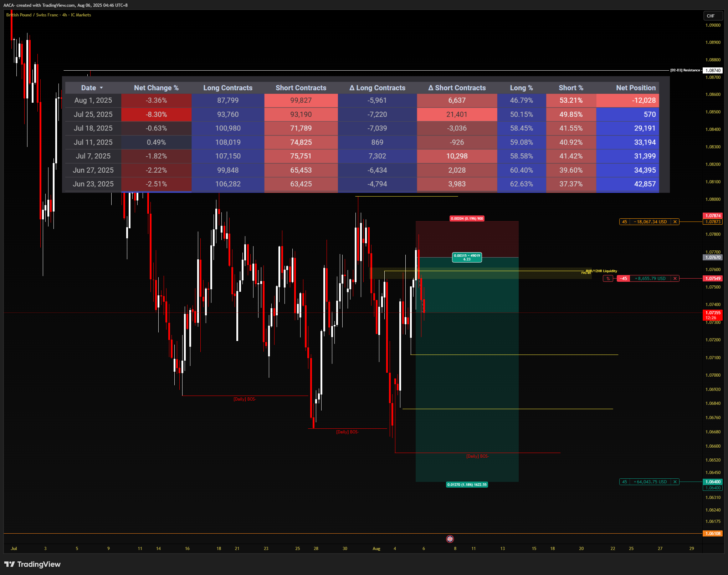Viewport: 728px width, 575px height.
Task: Open the CHF currency selector
Action: pyautogui.click(x=712, y=16)
